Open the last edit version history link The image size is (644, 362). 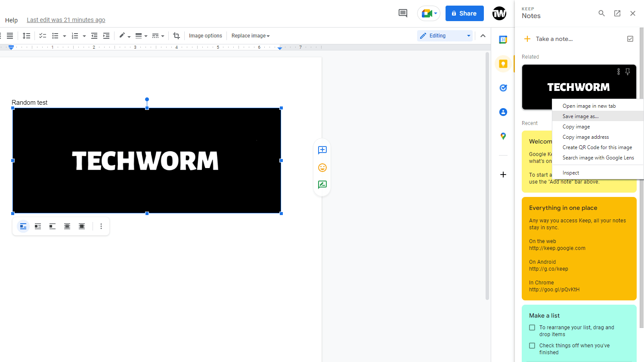click(66, 20)
